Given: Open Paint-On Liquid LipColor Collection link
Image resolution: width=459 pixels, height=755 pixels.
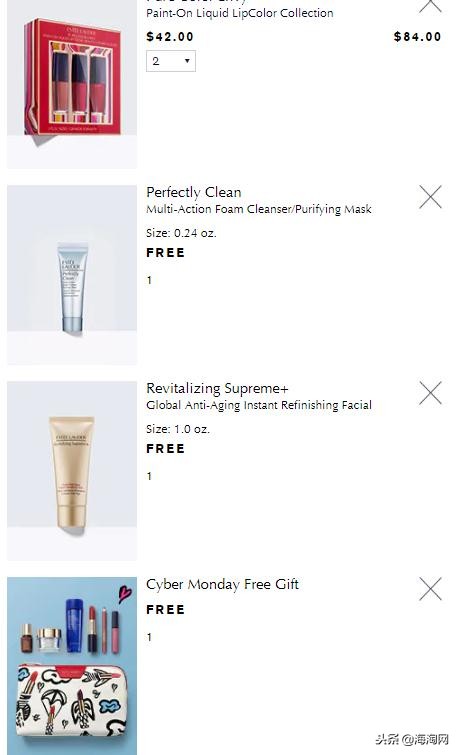Looking at the screenshot, I should pos(240,13).
